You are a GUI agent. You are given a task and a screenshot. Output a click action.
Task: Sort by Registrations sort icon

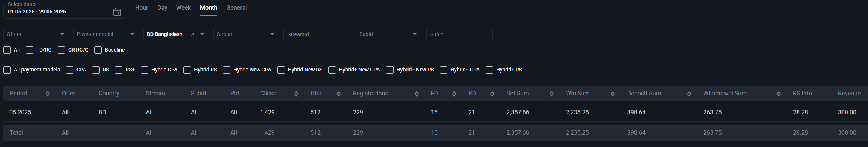[416, 94]
